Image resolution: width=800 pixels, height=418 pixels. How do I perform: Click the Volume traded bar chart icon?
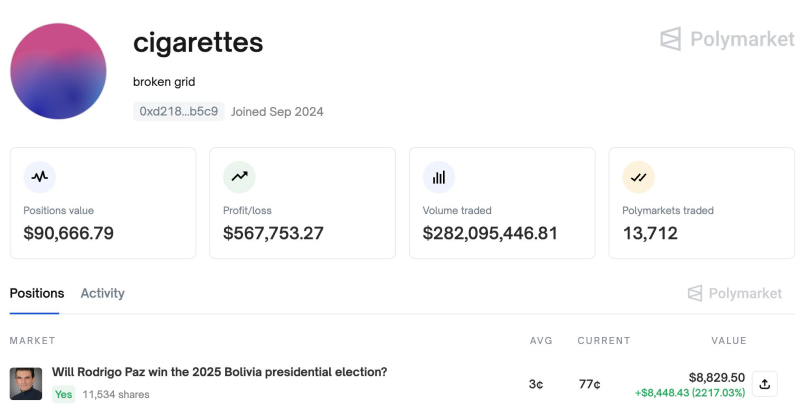439,177
